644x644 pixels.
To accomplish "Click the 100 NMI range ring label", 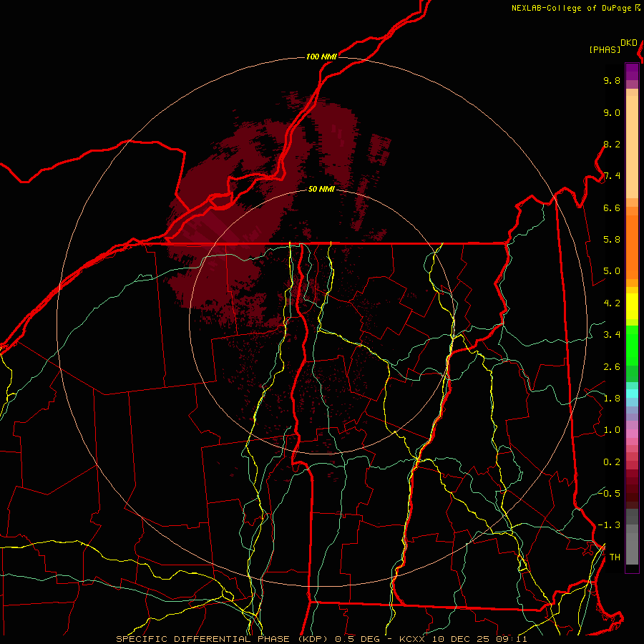I will 321,57.
